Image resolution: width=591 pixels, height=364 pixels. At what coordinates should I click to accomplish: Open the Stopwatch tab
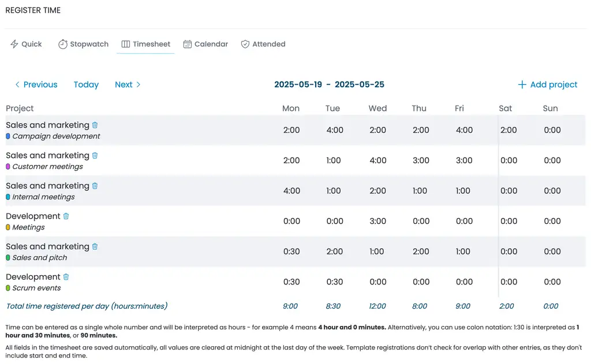83,44
